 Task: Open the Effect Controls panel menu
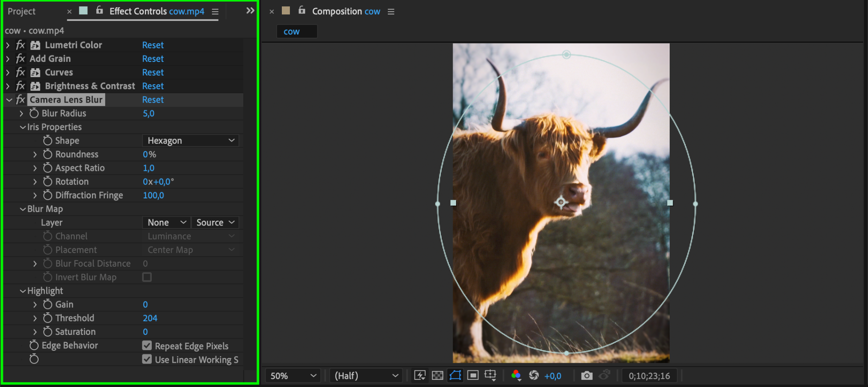[215, 12]
